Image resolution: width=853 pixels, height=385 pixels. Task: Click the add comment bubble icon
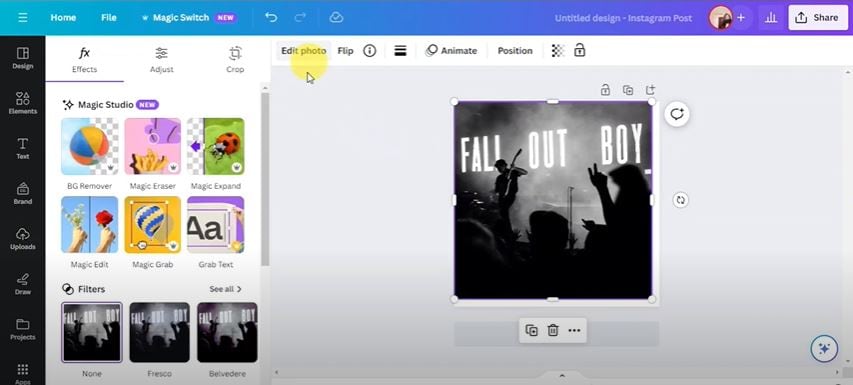coord(677,114)
